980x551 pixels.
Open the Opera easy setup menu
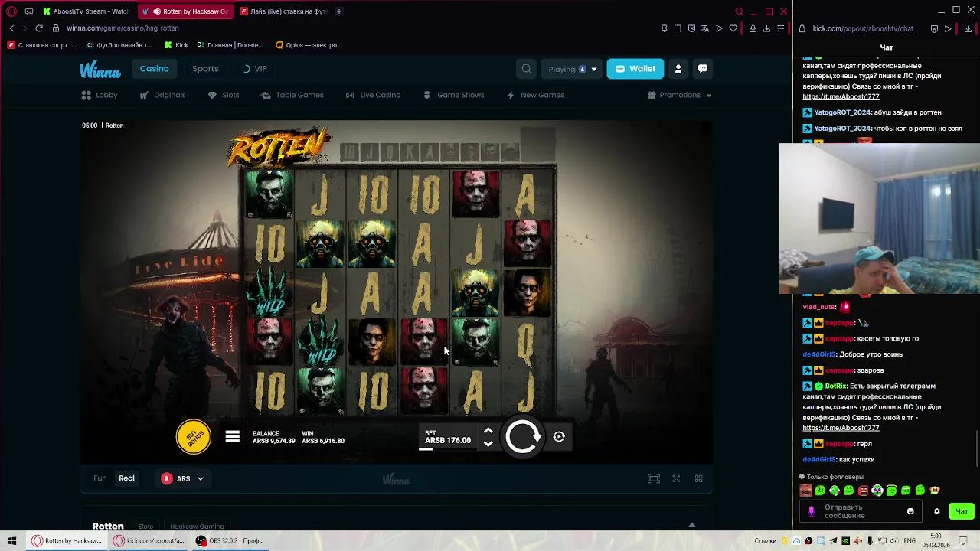coord(780,28)
